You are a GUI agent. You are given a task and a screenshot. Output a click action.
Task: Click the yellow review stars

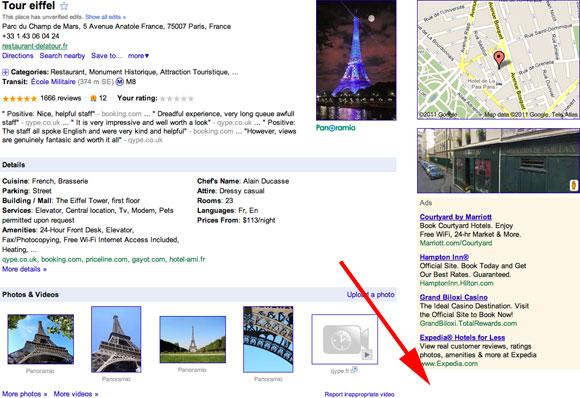[x=20, y=99]
